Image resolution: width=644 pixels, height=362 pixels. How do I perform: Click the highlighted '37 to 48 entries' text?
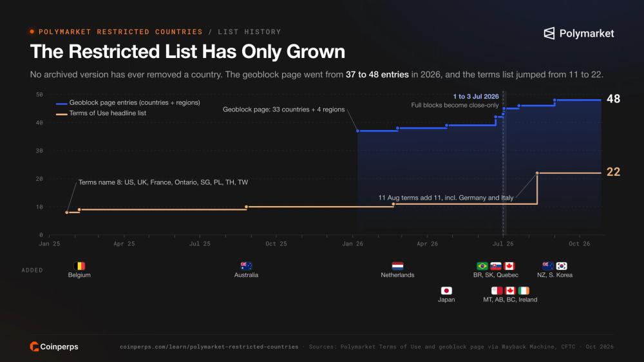coord(377,74)
